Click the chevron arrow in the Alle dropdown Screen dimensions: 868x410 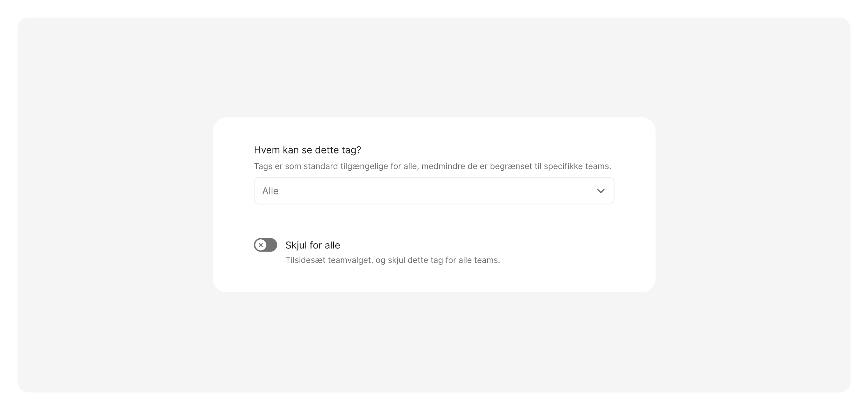tap(601, 191)
